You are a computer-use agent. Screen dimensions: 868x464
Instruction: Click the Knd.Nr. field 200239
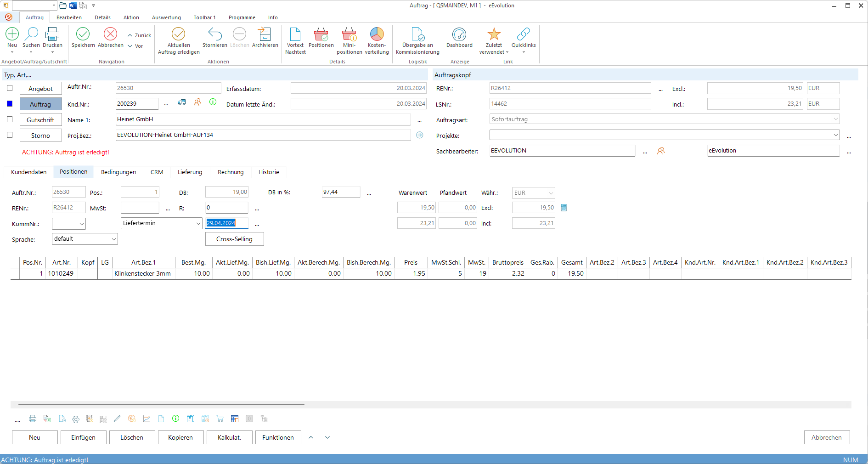[x=137, y=104]
